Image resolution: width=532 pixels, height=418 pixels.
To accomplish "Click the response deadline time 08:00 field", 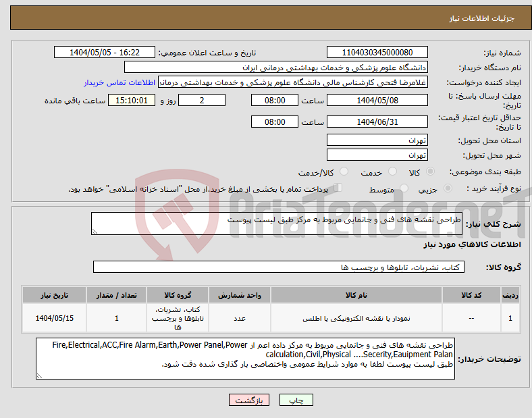I will (x=275, y=101).
